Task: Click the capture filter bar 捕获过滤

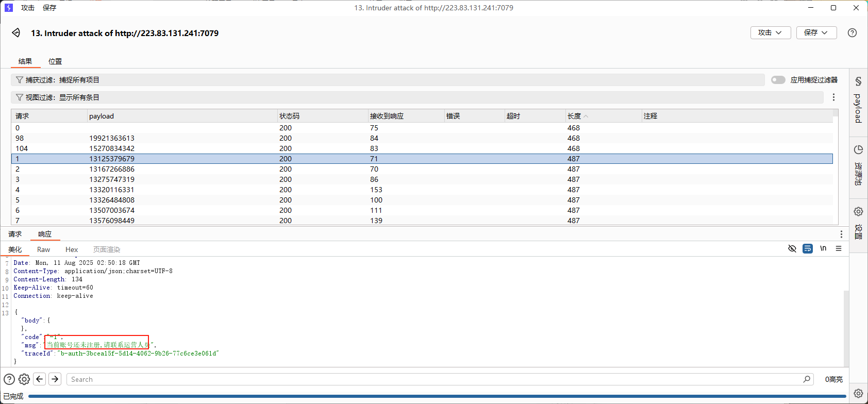Action: 387,80
